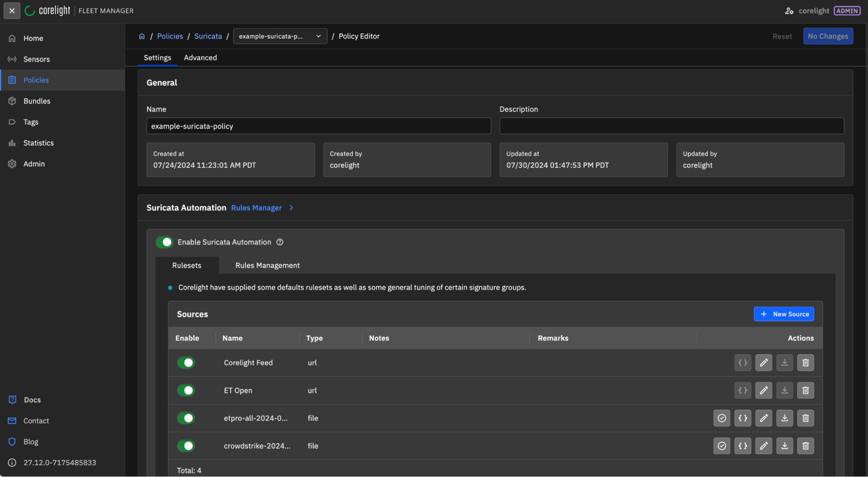Open the home breadcrumb icon

click(x=142, y=36)
